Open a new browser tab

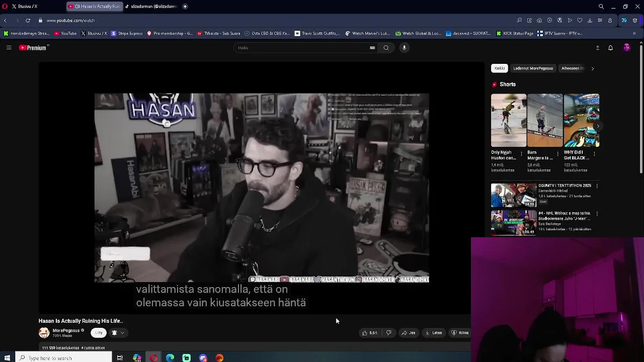coord(185,7)
